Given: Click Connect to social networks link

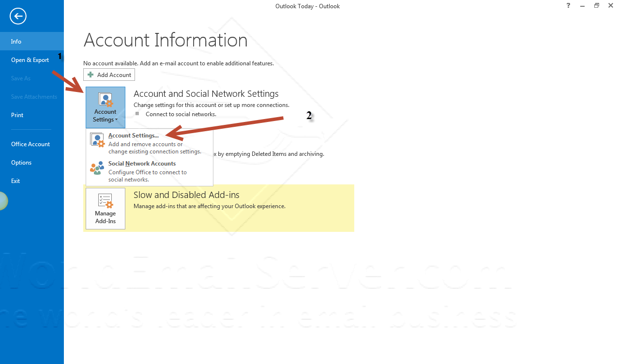Looking at the screenshot, I should 181,114.
